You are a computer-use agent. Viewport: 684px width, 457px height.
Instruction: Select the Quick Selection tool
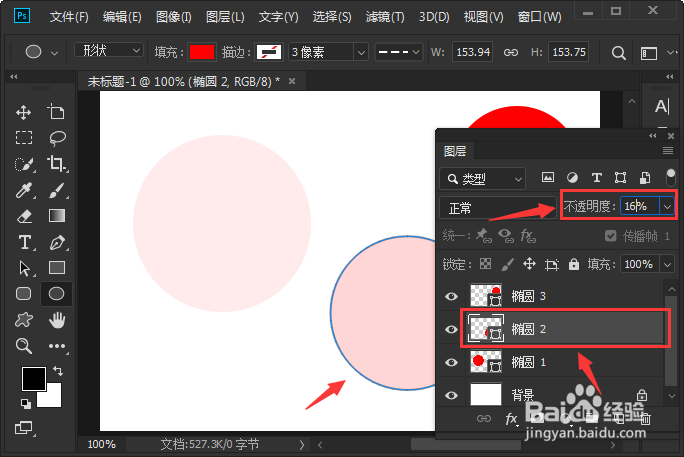tap(24, 164)
